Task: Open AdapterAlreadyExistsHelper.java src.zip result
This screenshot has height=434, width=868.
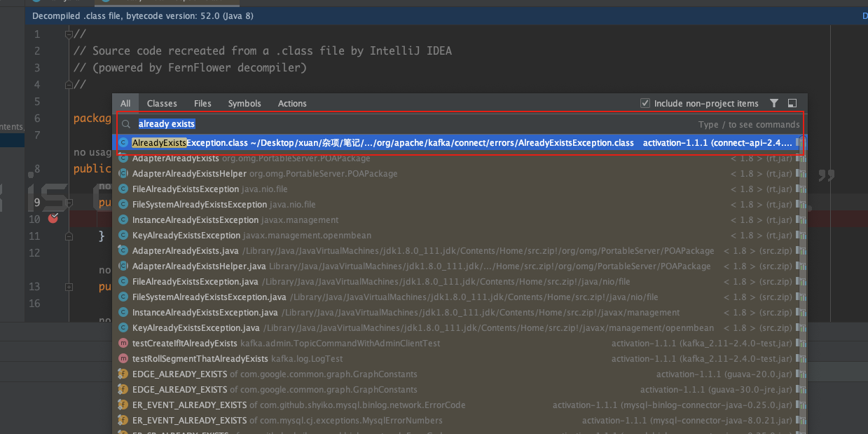Action: (x=460, y=266)
